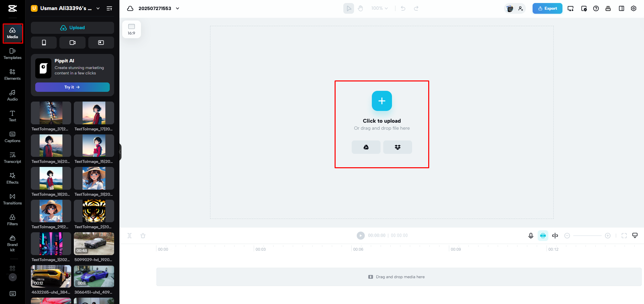Open the 100% canvas zoom dropdown
The image size is (644, 304).
pos(380,8)
